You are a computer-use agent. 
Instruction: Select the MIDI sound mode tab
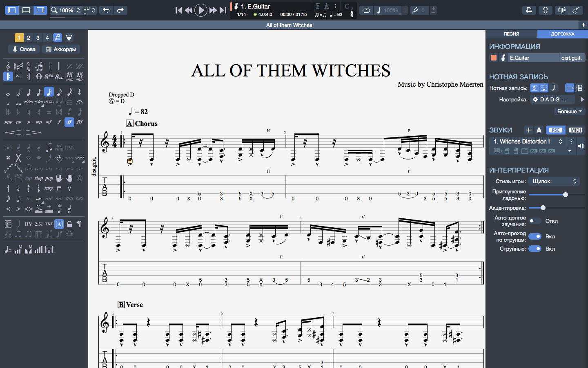click(575, 130)
